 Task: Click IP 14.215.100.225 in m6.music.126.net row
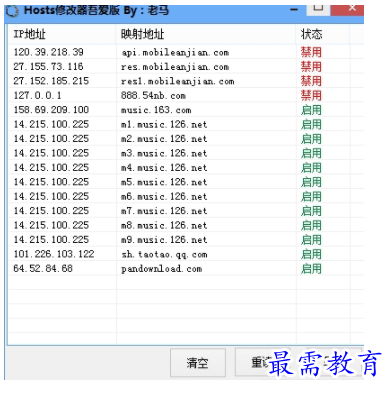51,196
